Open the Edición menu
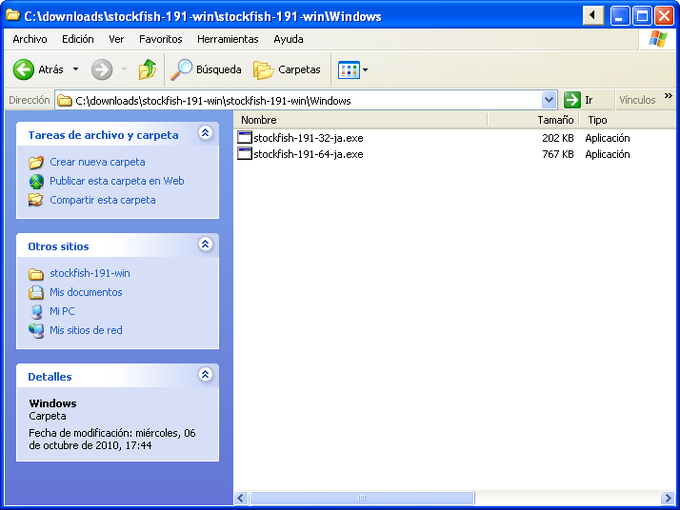This screenshot has height=510, width=680. tap(78, 39)
